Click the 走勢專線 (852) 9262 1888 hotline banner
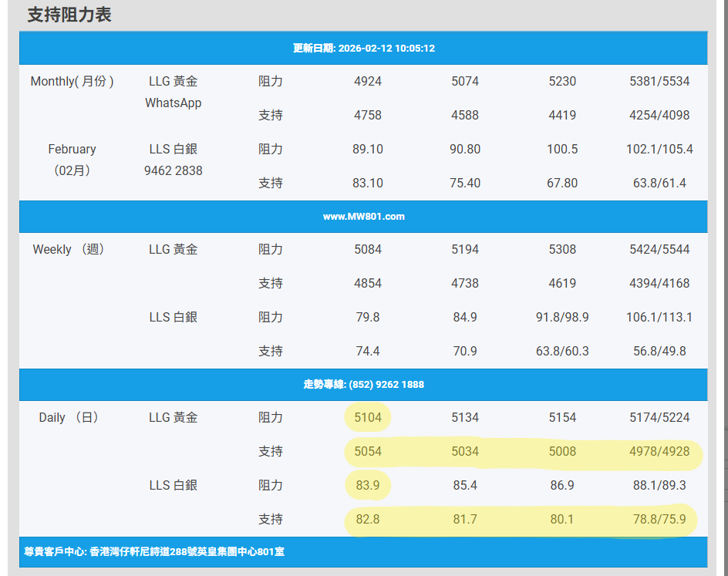Image resolution: width=728 pixels, height=576 pixels. coord(363,384)
